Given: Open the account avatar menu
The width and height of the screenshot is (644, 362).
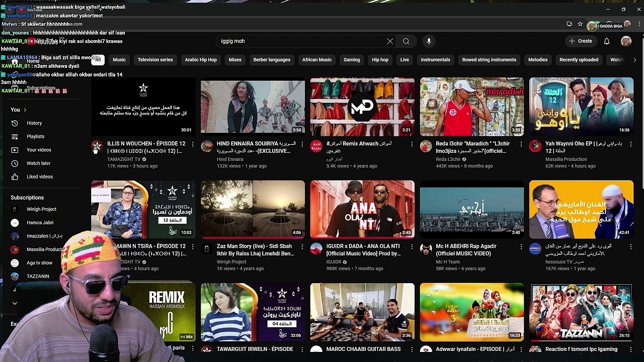Looking at the screenshot, I should click(x=626, y=41).
